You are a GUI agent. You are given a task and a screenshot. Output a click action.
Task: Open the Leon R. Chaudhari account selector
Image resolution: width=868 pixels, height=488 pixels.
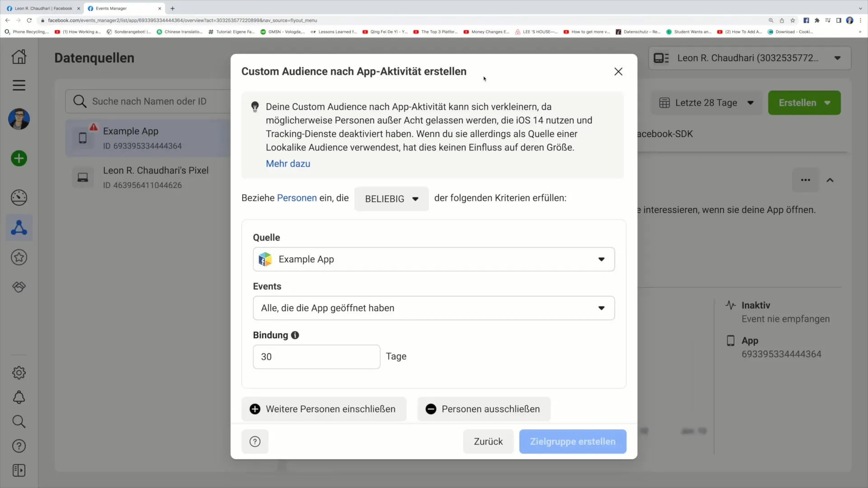click(x=750, y=58)
